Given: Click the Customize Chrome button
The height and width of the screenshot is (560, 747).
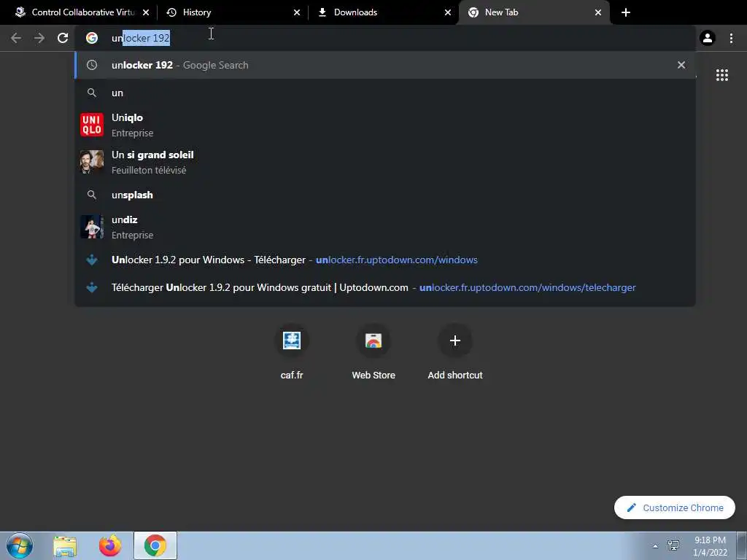Looking at the screenshot, I should point(675,507).
